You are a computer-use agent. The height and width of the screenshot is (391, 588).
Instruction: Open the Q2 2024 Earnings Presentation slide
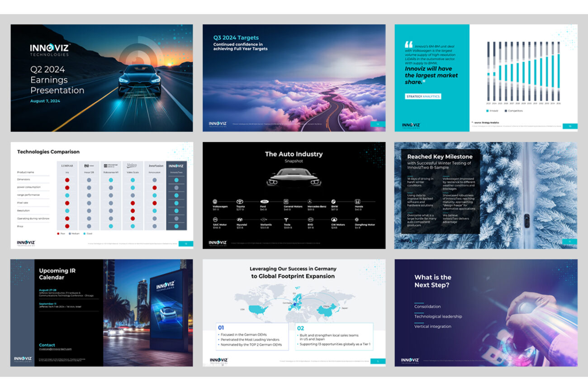click(x=102, y=78)
